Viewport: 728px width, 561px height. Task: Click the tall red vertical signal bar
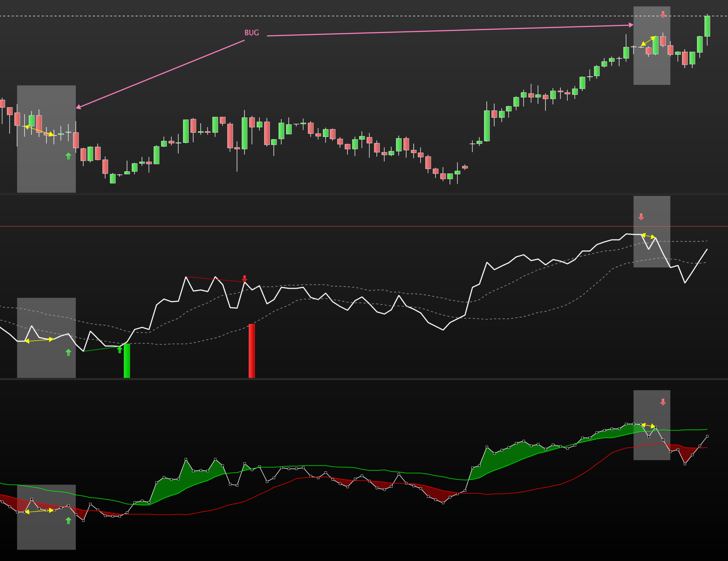click(252, 351)
